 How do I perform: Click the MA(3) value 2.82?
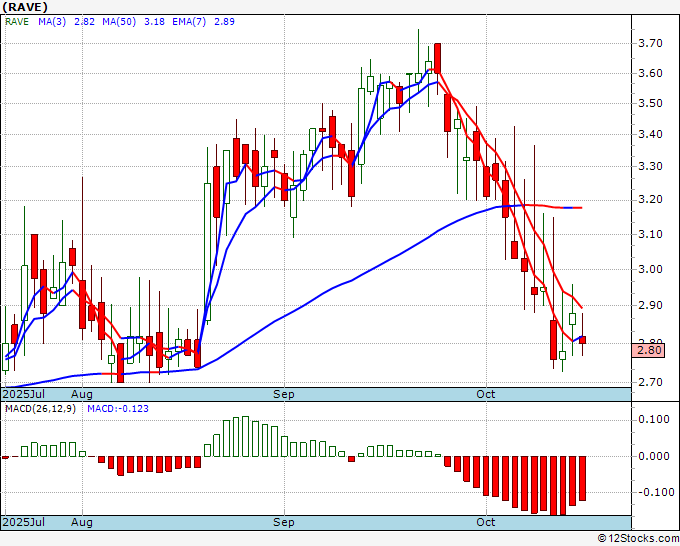click(84, 22)
